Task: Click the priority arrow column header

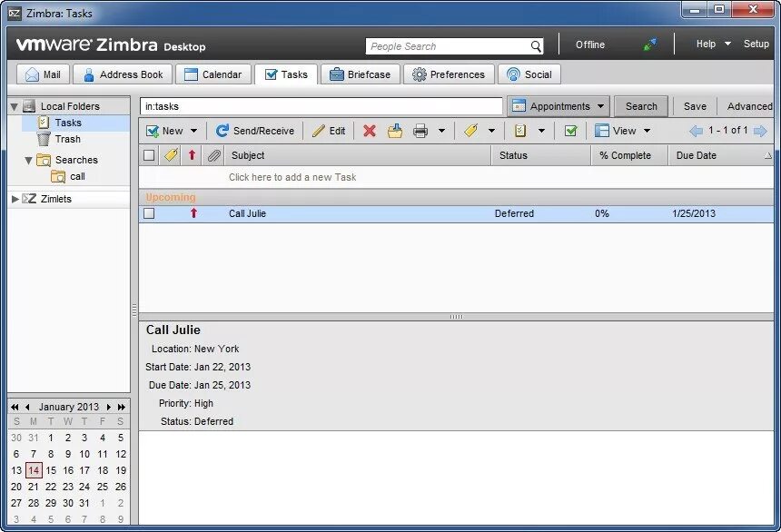Action: point(192,155)
